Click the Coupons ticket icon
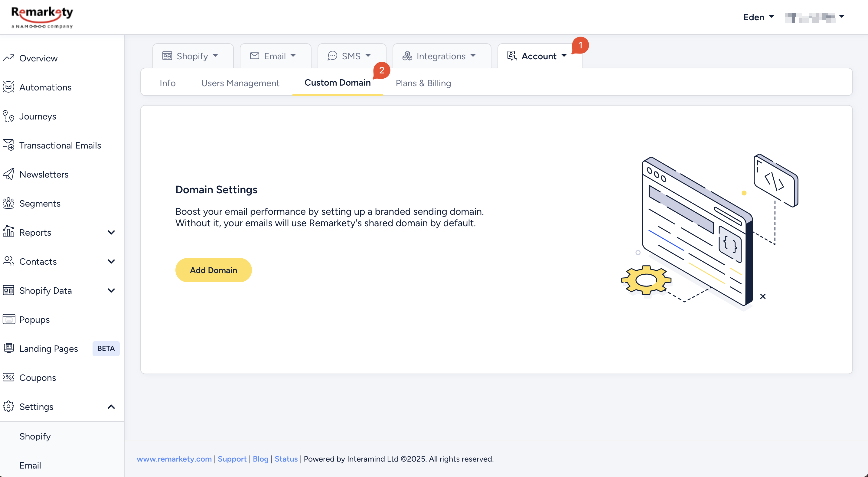 click(8, 377)
